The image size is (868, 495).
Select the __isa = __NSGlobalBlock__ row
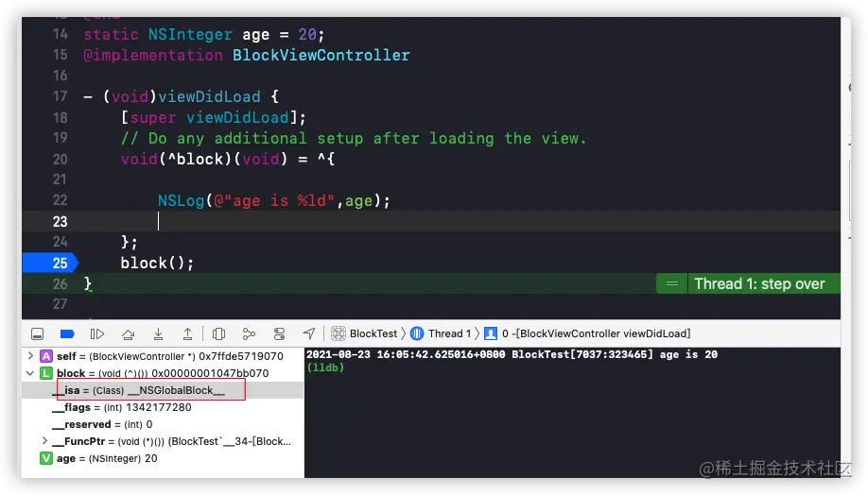[x=163, y=390]
